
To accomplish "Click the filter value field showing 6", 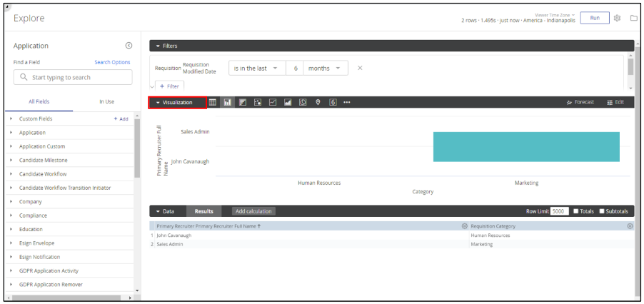I will (295, 68).
